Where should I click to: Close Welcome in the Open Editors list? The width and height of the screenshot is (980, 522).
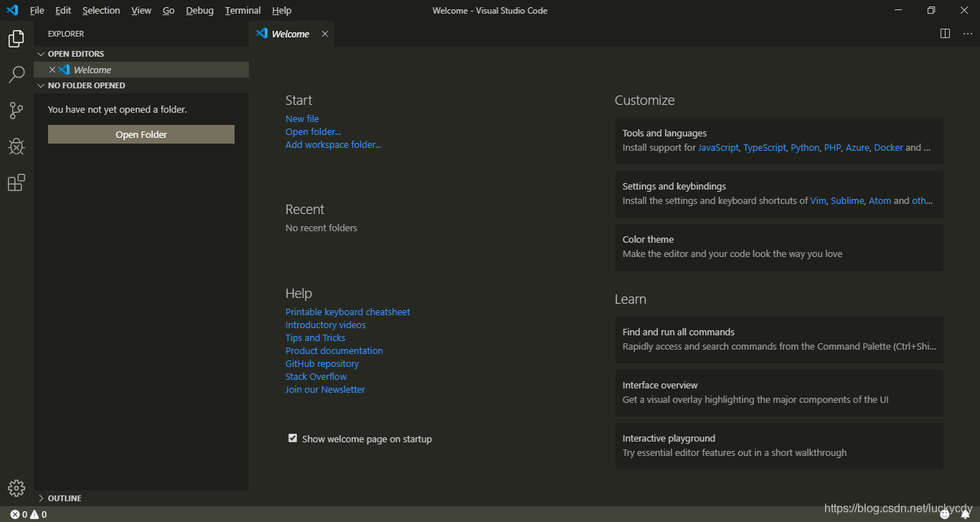pyautogui.click(x=52, y=70)
